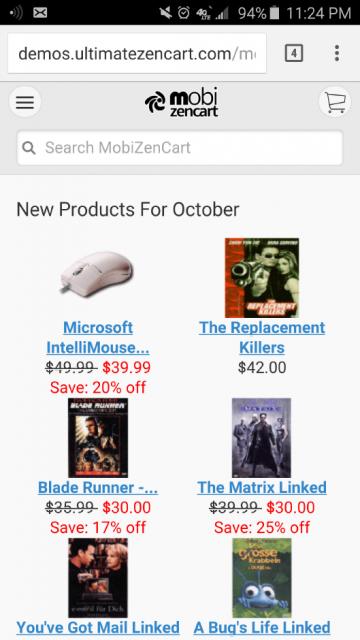Viewport: 360px width, 640px height.
Task: Click the MobiZenCart logo
Action: click(182, 102)
